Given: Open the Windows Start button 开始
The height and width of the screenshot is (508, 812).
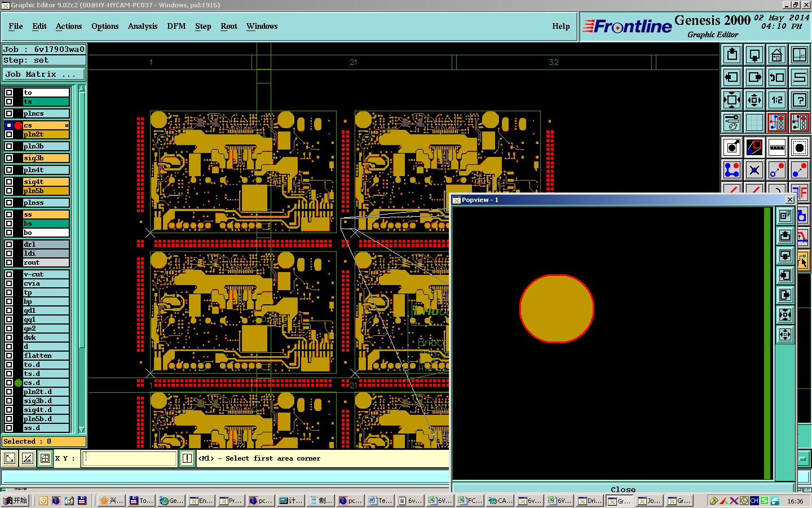Looking at the screenshot, I should (15, 501).
